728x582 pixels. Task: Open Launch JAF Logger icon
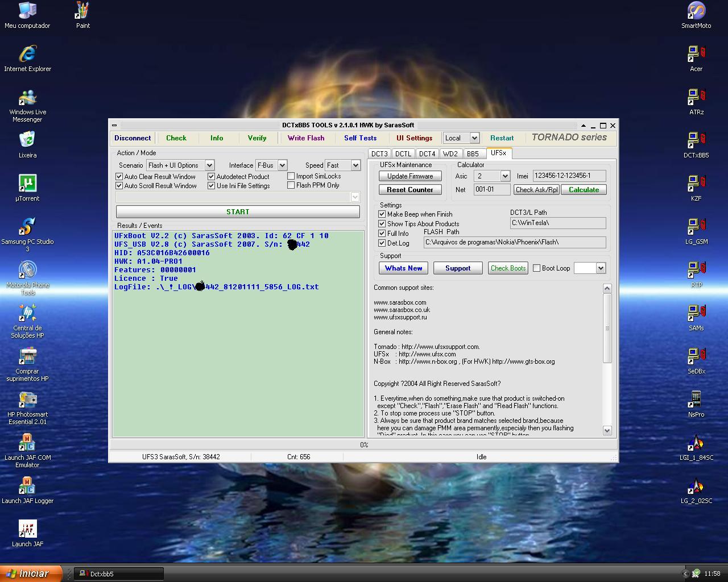pyautogui.click(x=27, y=490)
